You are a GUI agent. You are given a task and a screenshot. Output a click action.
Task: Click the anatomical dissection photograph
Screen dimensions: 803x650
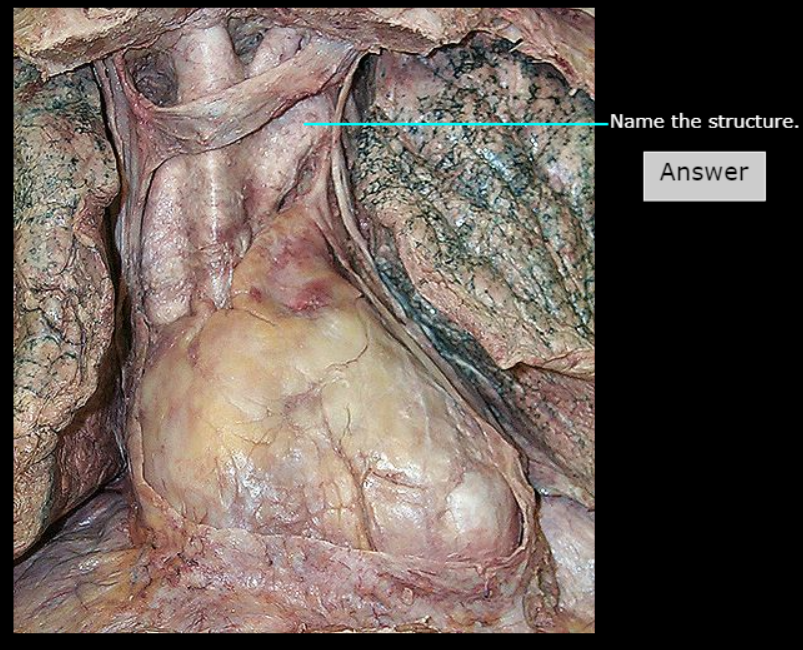pyautogui.click(x=304, y=320)
